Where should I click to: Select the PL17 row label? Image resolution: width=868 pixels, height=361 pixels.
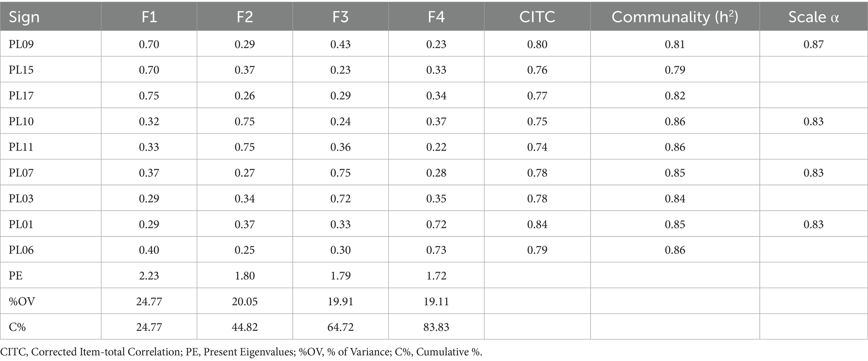tap(21, 96)
